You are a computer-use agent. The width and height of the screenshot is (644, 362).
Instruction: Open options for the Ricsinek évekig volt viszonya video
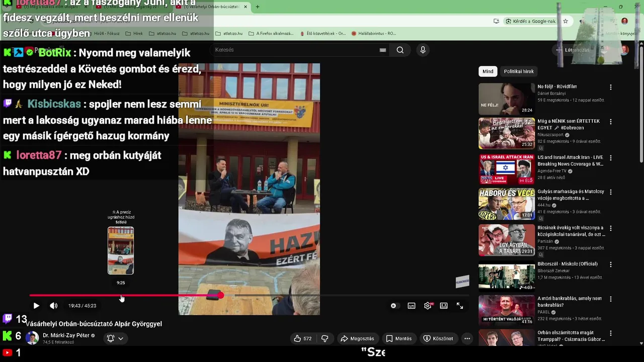click(611, 228)
